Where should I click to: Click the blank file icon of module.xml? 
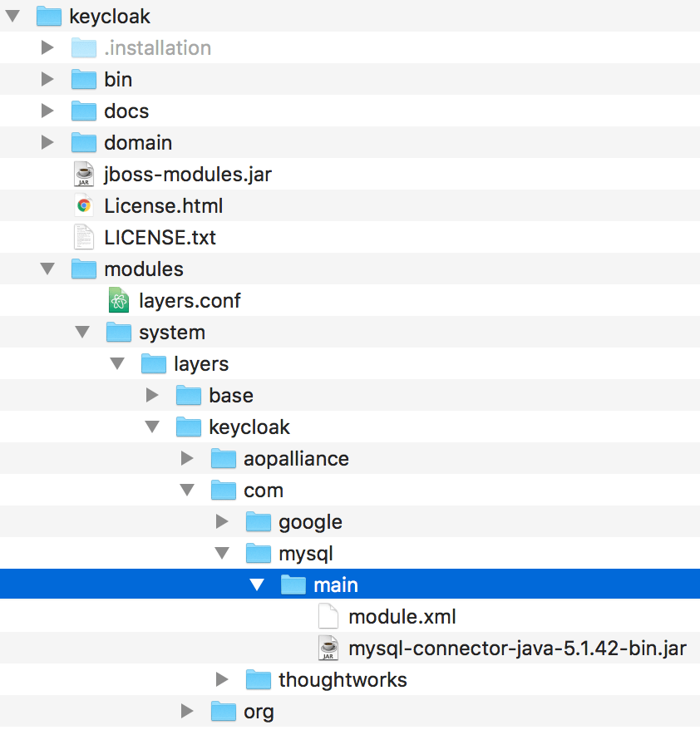(328, 616)
